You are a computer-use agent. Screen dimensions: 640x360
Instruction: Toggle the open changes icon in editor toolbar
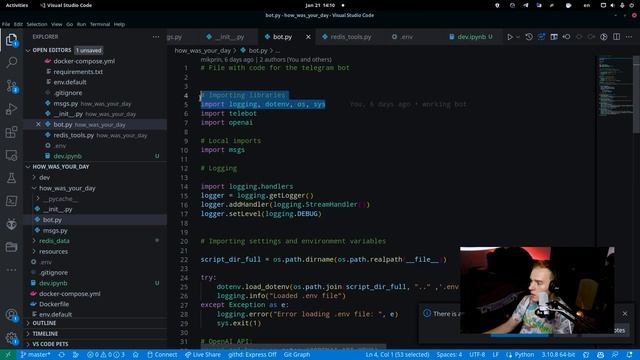coord(567,37)
